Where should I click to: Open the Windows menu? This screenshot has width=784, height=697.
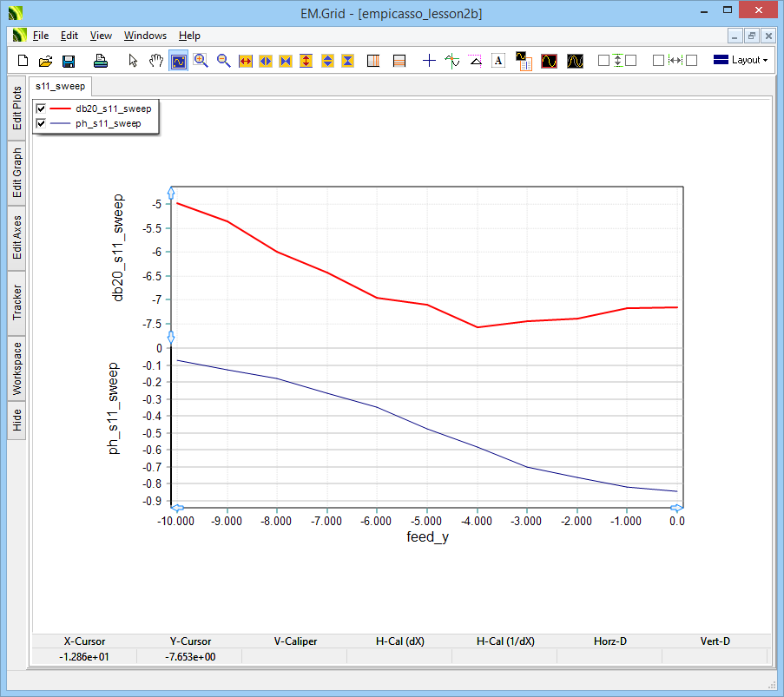tap(145, 36)
